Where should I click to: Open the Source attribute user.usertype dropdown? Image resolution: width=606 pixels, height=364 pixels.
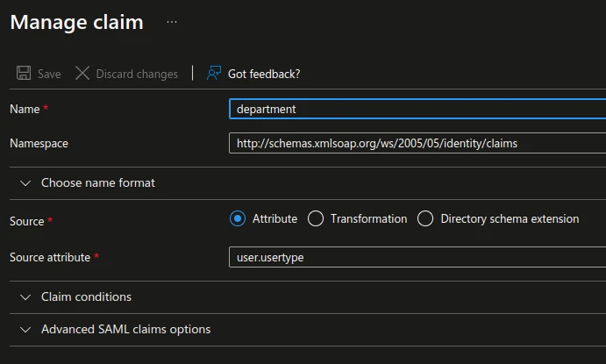[417, 257]
